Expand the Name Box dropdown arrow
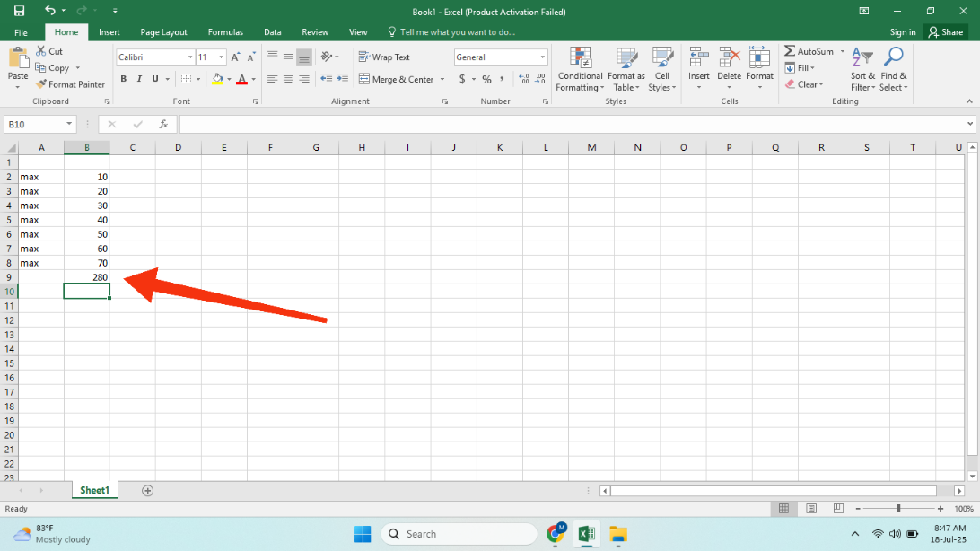The width and height of the screenshot is (980, 551). (x=69, y=125)
